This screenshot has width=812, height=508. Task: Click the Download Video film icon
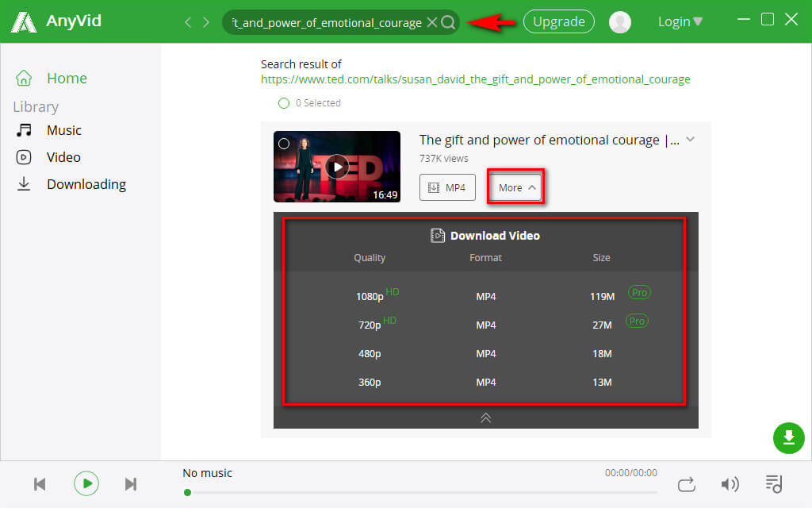click(x=438, y=236)
